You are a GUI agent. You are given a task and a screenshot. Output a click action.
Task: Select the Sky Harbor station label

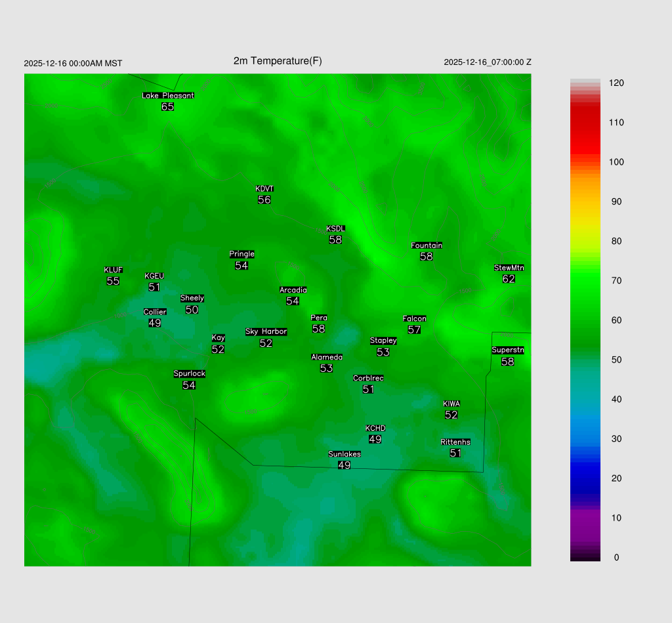tap(266, 332)
